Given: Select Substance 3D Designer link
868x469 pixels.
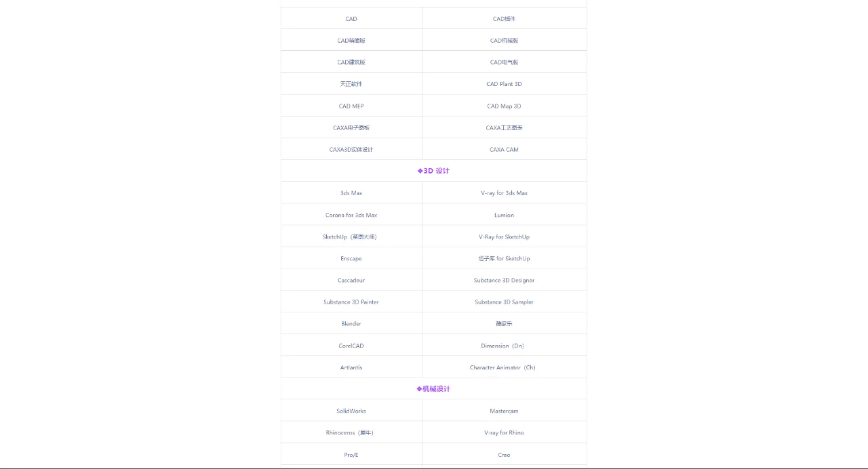Looking at the screenshot, I should (504, 280).
